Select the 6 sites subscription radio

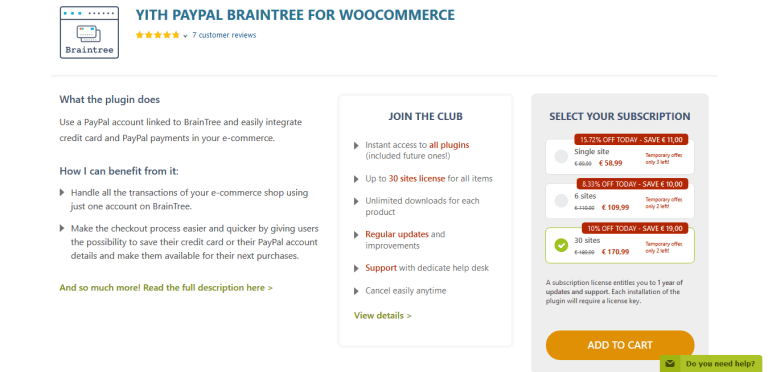coord(561,201)
